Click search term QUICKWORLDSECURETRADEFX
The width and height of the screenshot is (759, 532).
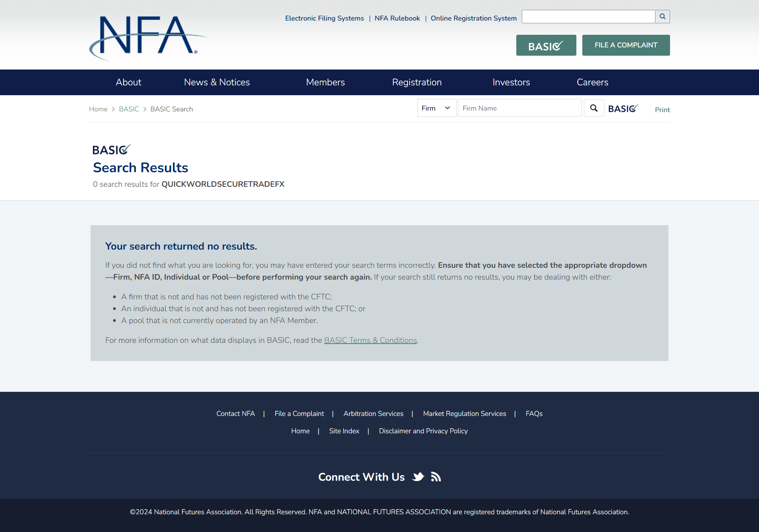(x=223, y=184)
